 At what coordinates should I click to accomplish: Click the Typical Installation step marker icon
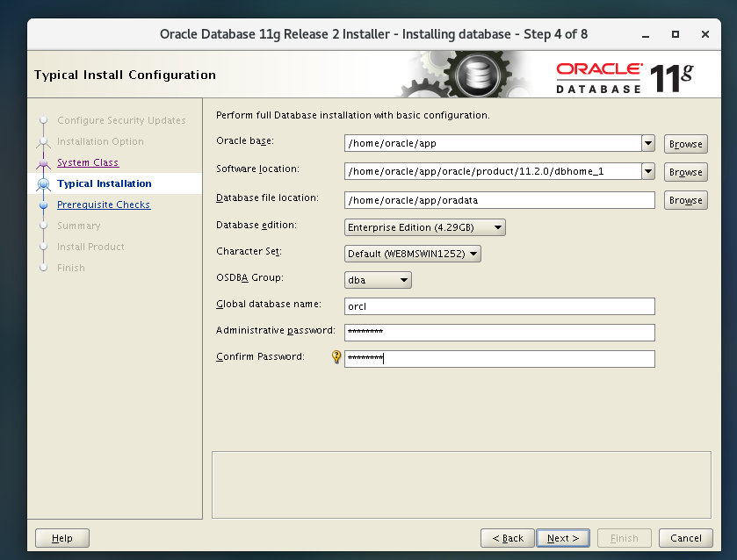click(x=44, y=183)
